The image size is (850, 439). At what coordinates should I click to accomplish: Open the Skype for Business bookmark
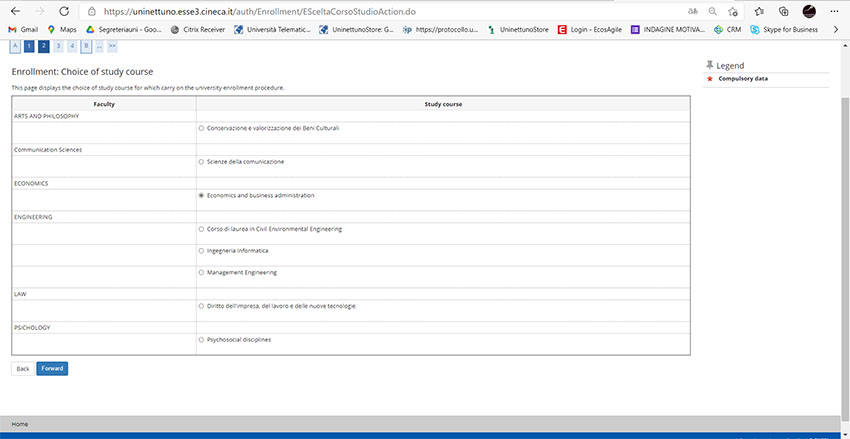784,30
